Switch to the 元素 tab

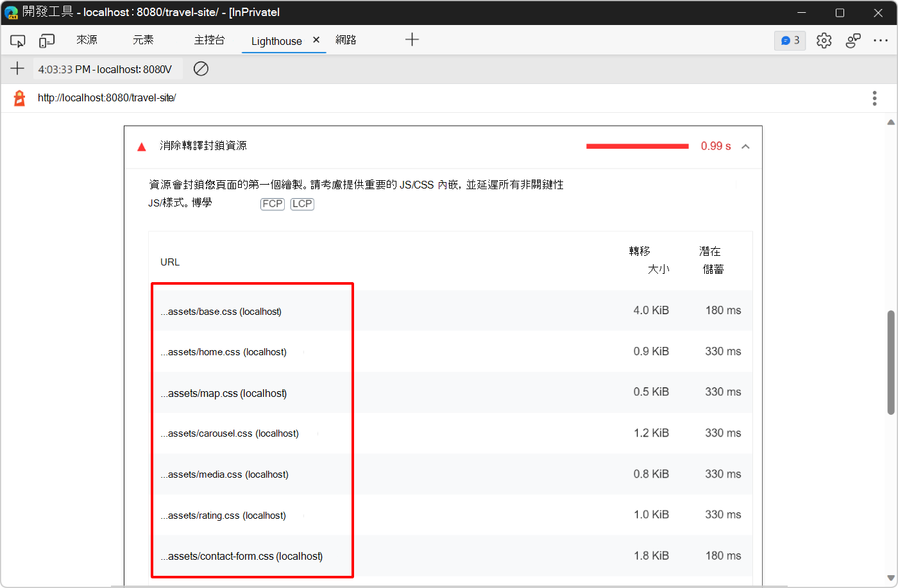pyautogui.click(x=143, y=40)
